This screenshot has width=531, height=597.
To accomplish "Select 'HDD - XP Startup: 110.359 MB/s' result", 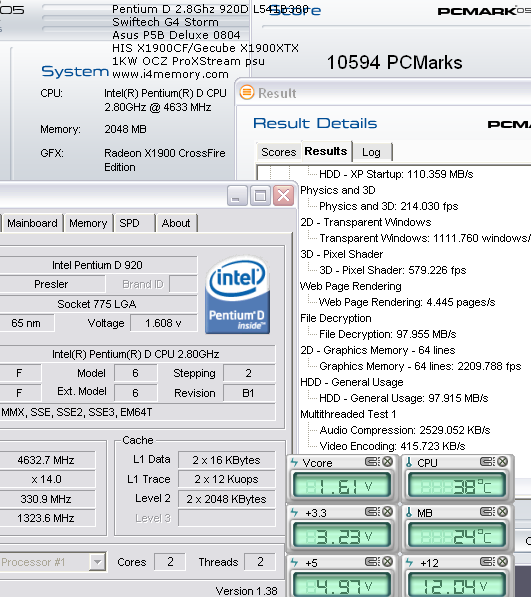I will (x=396, y=174).
